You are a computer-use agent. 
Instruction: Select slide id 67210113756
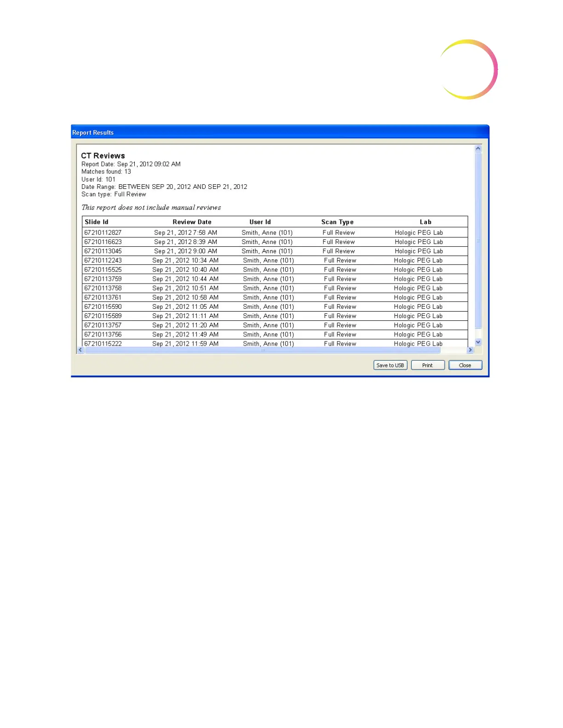[x=103, y=335]
